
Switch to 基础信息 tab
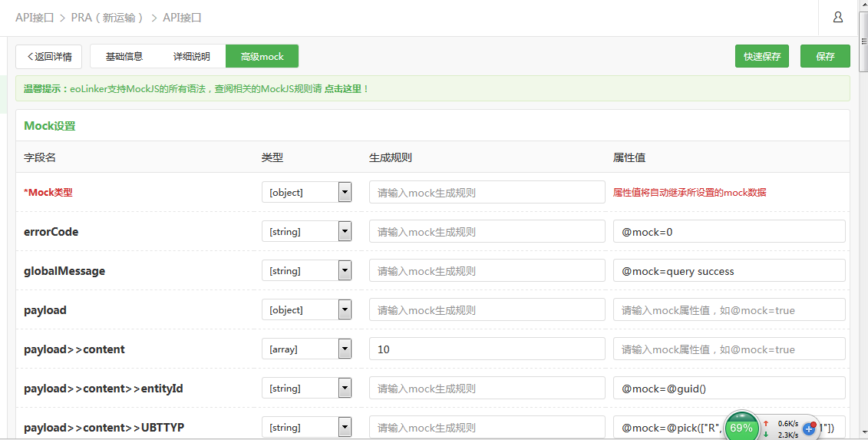(124, 57)
